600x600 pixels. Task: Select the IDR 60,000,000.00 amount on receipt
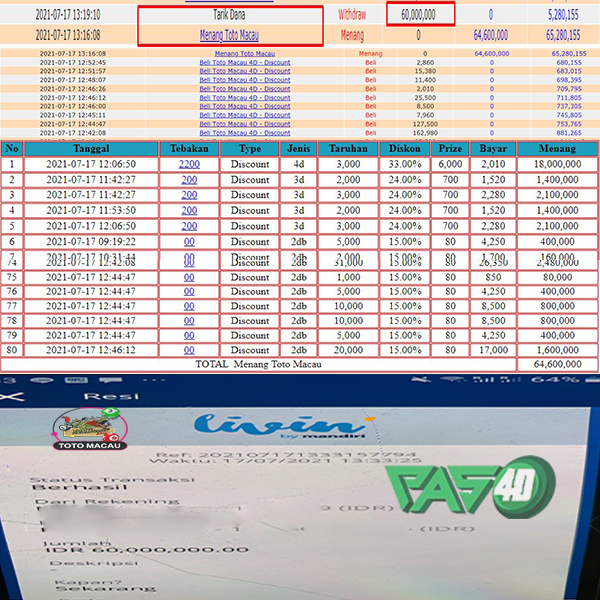click(x=147, y=550)
